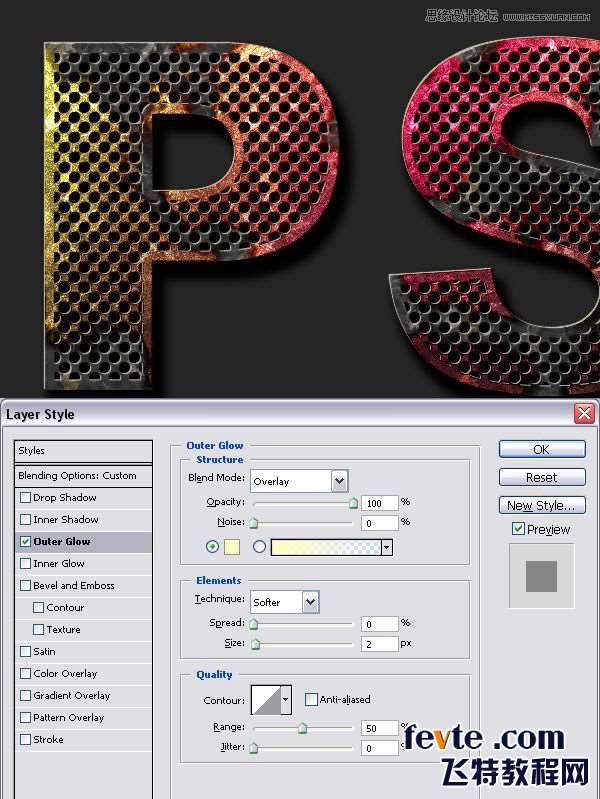
Task: Click the OK button
Action: pos(542,449)
